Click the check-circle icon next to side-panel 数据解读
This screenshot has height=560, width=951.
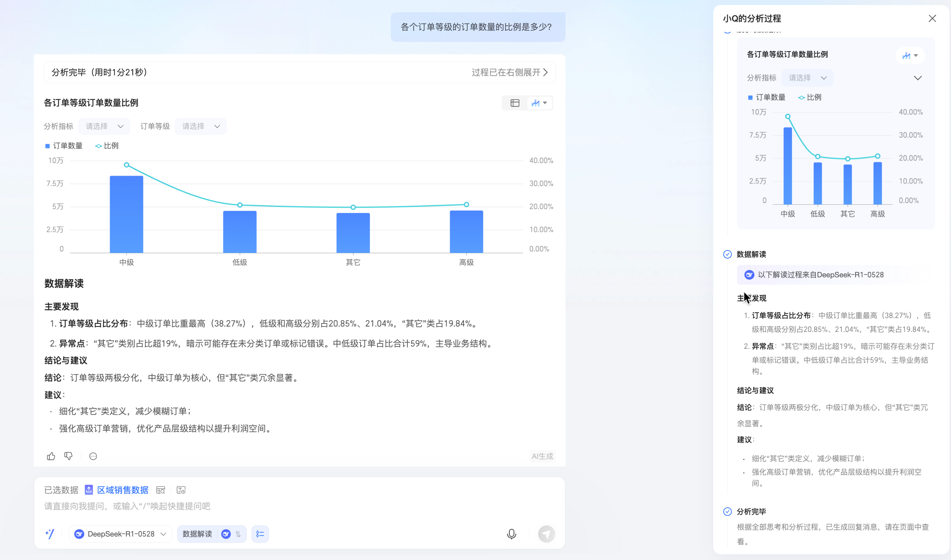pos(727,254)
